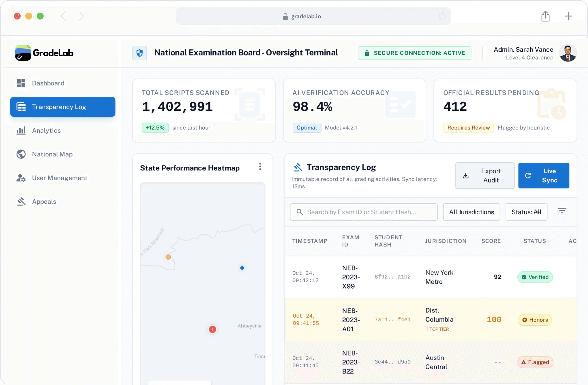
Task: Sort by TIMESTAMP column header
Action: tap(310, 241)
